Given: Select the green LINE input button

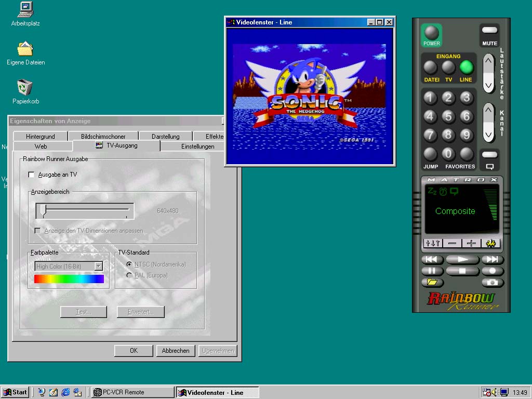Looking at the screenshot, I should tap(467, 67).
